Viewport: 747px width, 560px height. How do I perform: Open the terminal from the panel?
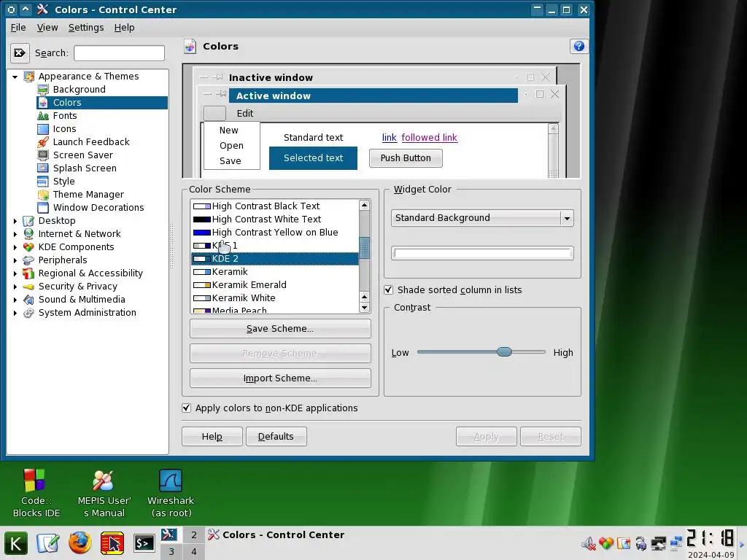144,543
